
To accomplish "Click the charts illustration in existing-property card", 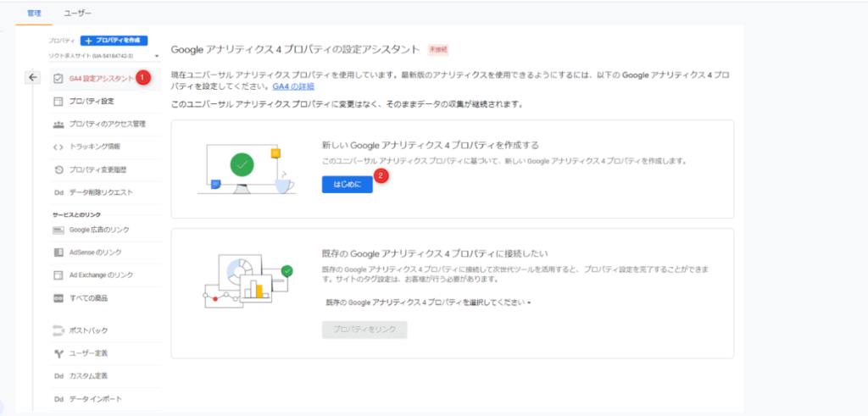I will [x=247, y=280].
